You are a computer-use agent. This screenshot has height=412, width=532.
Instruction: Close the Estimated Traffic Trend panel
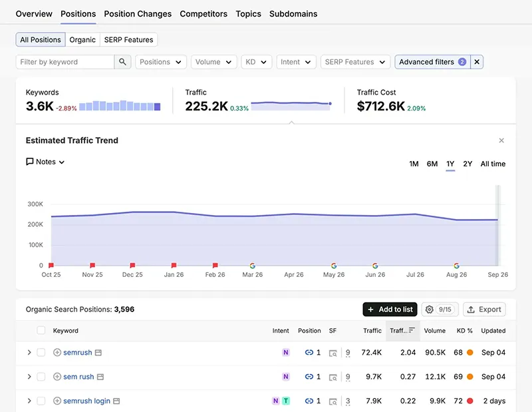(x=501, y=140)
